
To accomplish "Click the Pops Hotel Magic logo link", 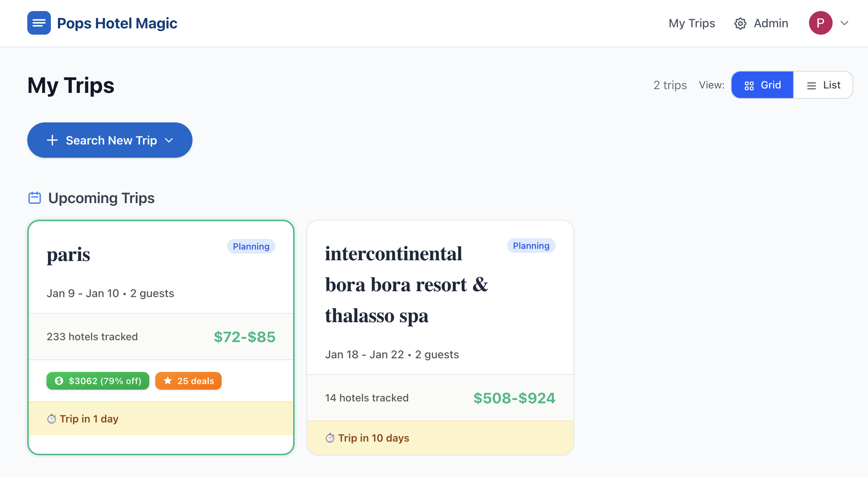I will 117,23.
